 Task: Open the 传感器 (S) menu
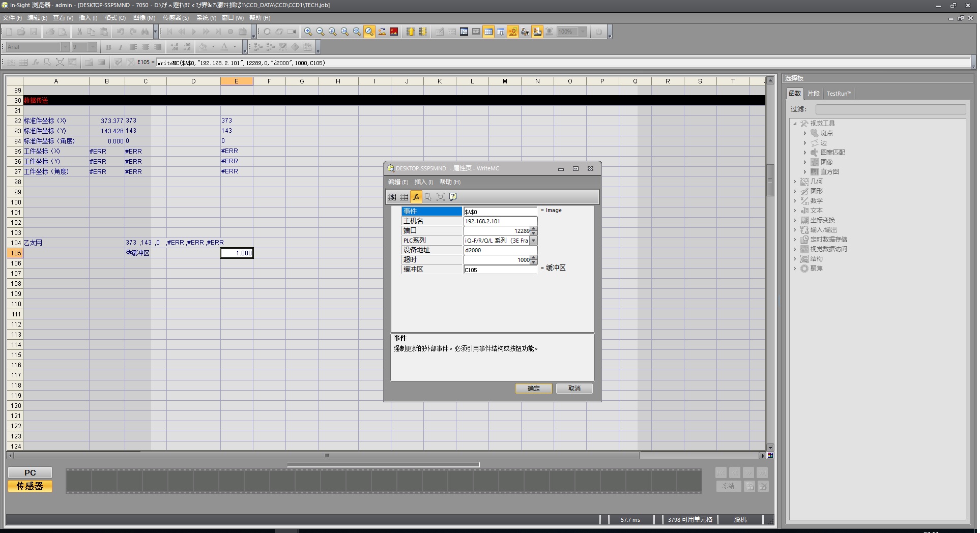click(x=176, y=18)
